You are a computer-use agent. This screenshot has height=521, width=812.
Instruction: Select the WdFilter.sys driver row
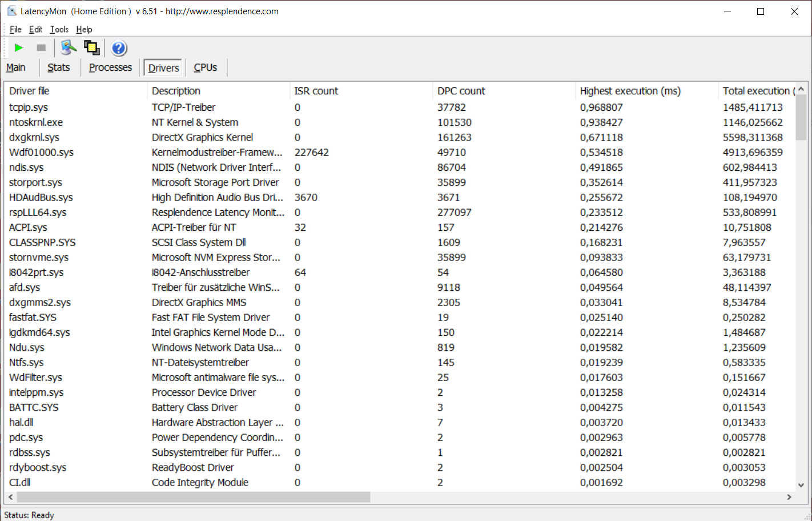tap(400, 377)
